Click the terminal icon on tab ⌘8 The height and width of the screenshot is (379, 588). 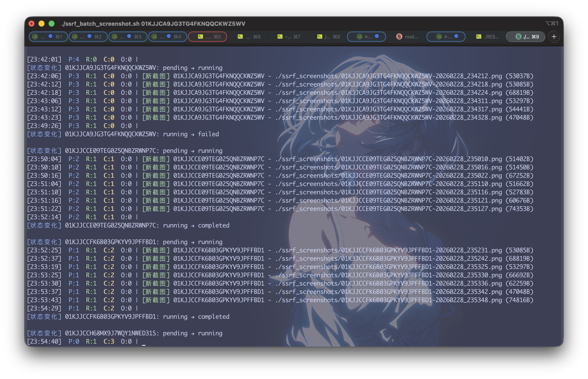319,36
